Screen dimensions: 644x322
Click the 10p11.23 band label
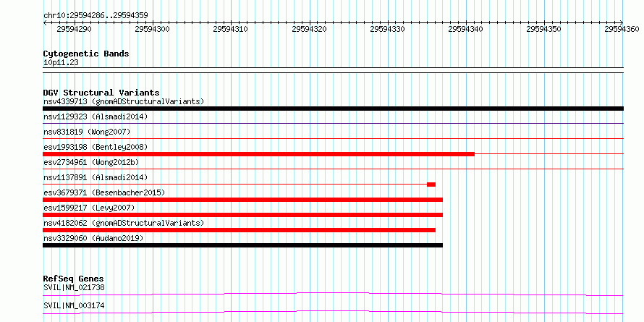coord(61,63)
